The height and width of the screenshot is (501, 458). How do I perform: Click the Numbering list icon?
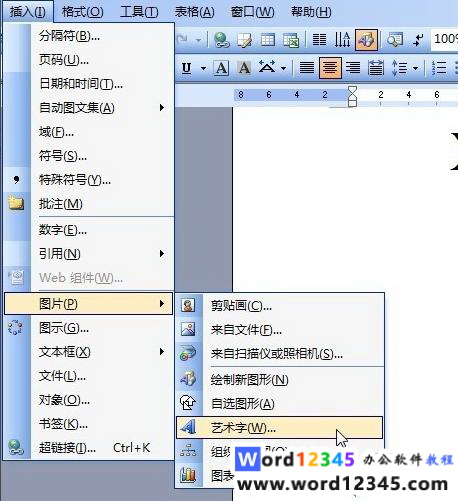point(439,68)
